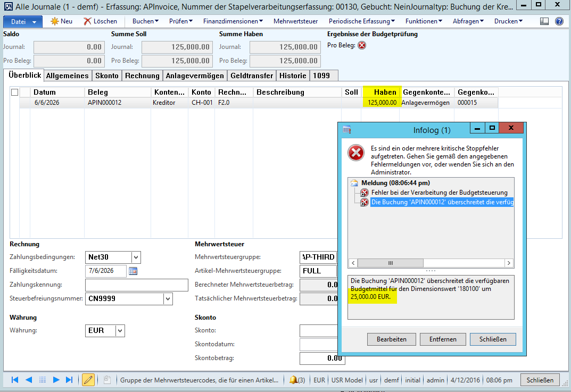Image resolution: width=571 pixels, height=392 pixels.
Task: Click the Zahlungskennung input field
Action: coord(137,285)
